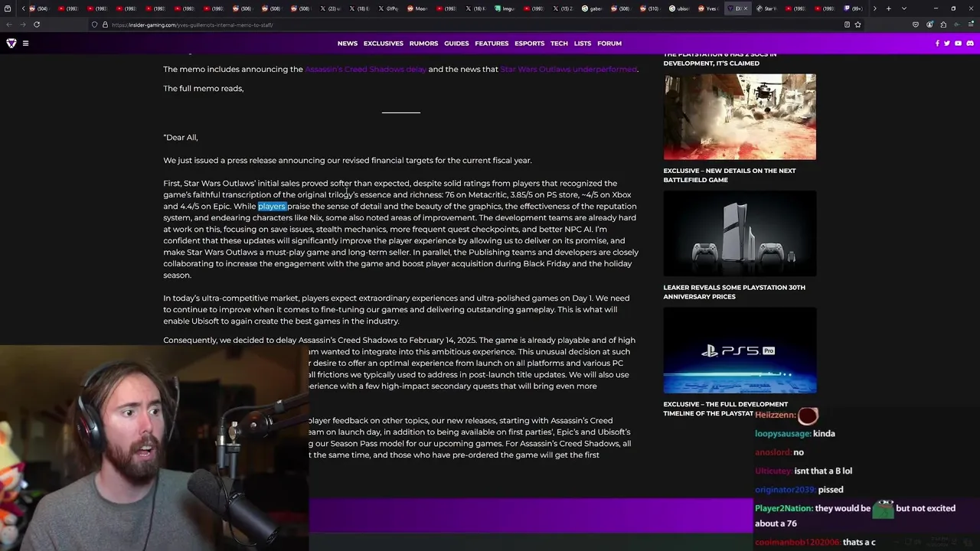Open Insider Gaming's YouTube icon
The image size is (980, 551).
coord(958,44)
